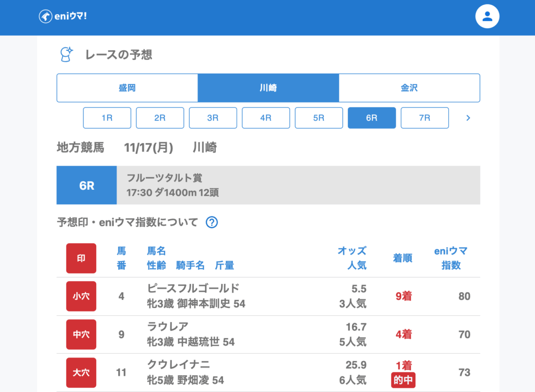Click horse name ピースフルゴールド
The height and width of the screenshot is (392, 535).
click(x=193, y=289)
